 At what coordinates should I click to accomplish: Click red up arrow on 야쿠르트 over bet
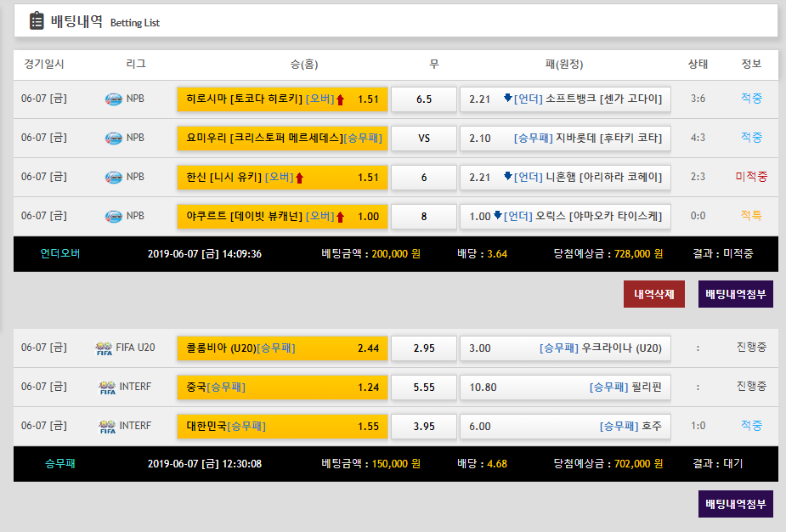coord(340,217)
